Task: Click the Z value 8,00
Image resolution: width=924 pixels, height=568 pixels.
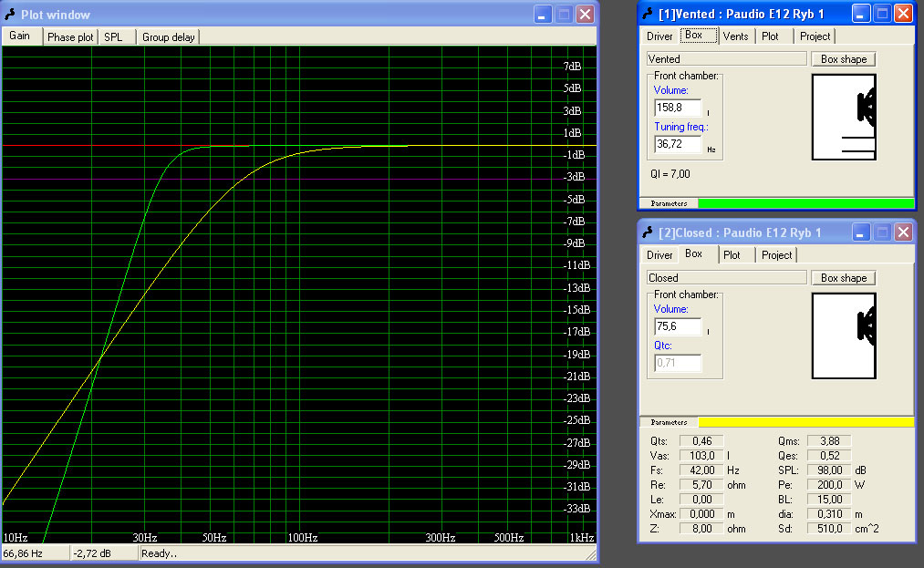Action: [x=701, y=529]
